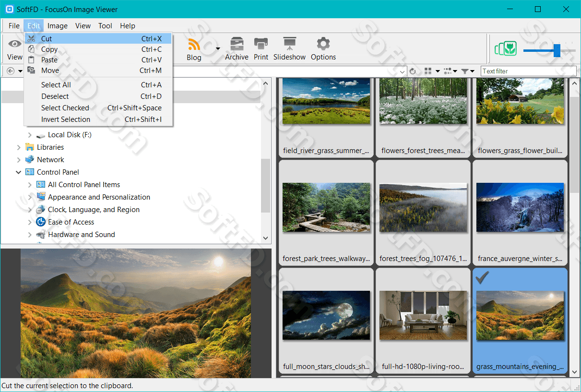Expand the Libraries tree node
This screenshot has width=581, height=392.
pos(19,147)
